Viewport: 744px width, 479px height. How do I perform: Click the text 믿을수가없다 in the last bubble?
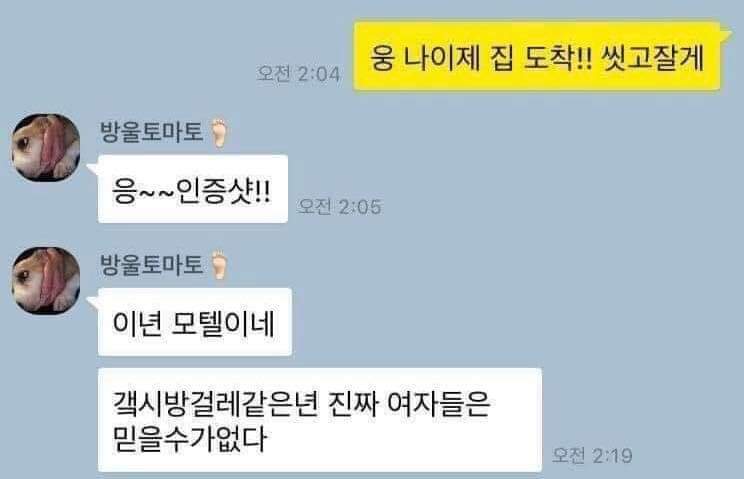[x=189, y=439]
